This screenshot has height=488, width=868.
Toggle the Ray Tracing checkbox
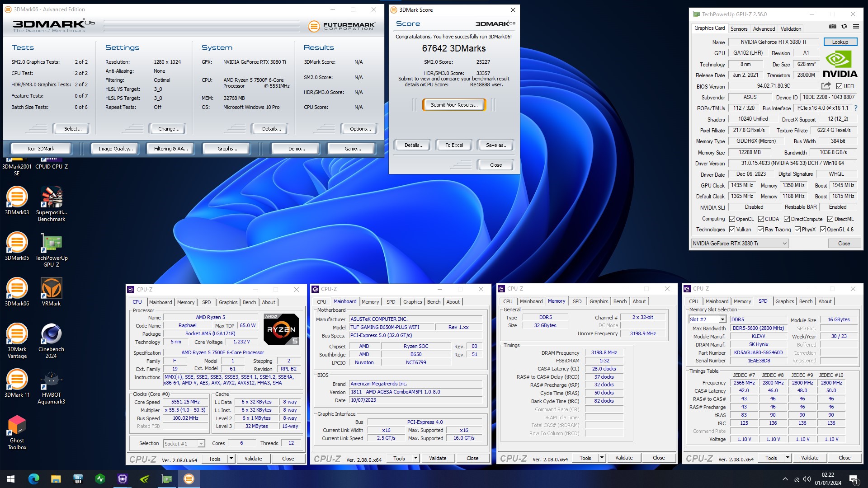pos(761,230)
